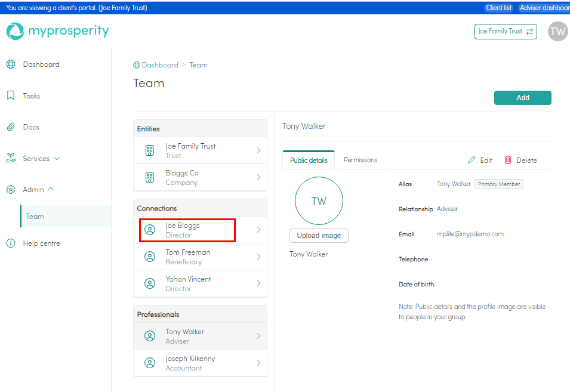
Task: Click the Docs paperclip icon
Action: [x=11, y=127]
